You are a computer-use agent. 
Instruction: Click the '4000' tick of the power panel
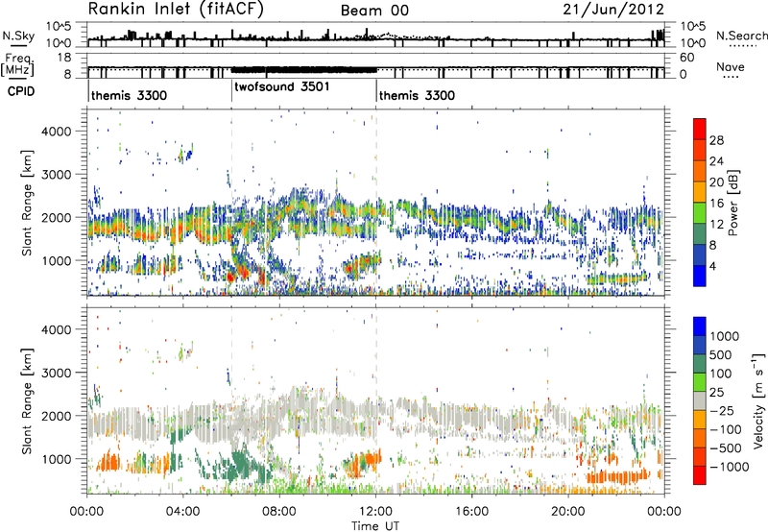point(57,132)
